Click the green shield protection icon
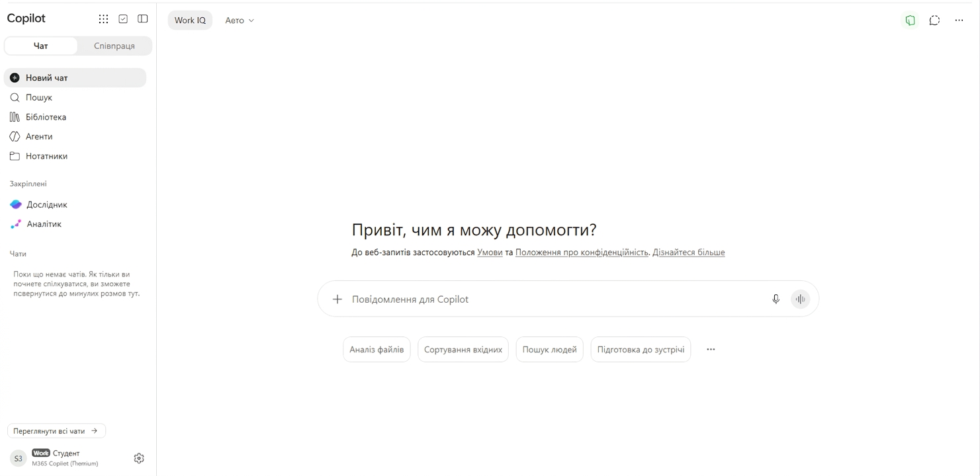Image resolution: width=980 pixels, height=476 pixels. [x=911, y=20]
